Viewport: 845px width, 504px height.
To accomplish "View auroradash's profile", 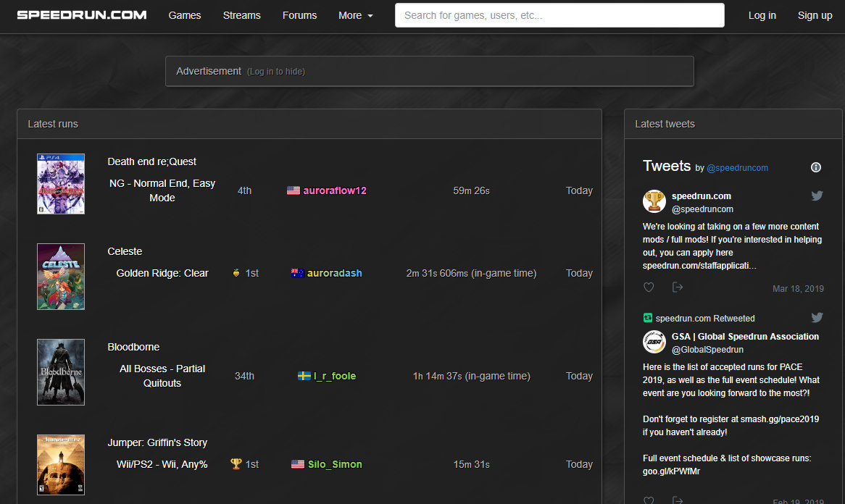I will pyautogui.click(x=335, y=273).
